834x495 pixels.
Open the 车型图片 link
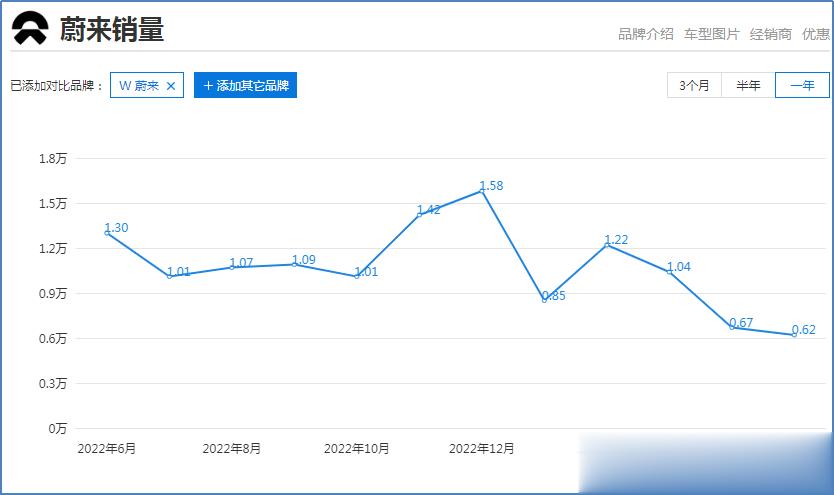point(712,34)
